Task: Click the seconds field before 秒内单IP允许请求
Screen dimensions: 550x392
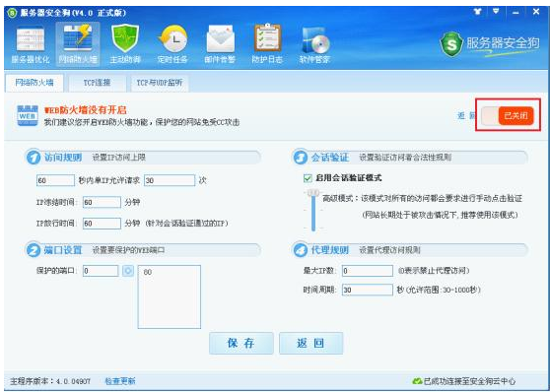Action: pyautogui.click(x=55, y=180)
